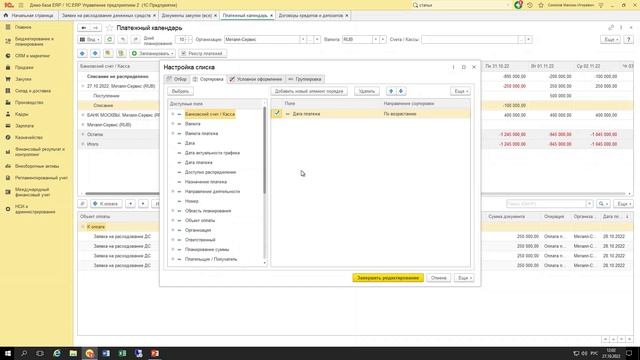This screenshot has height=360, width=640.
Task: Open Зарплата section in sidebar
Action: (24, 126)
